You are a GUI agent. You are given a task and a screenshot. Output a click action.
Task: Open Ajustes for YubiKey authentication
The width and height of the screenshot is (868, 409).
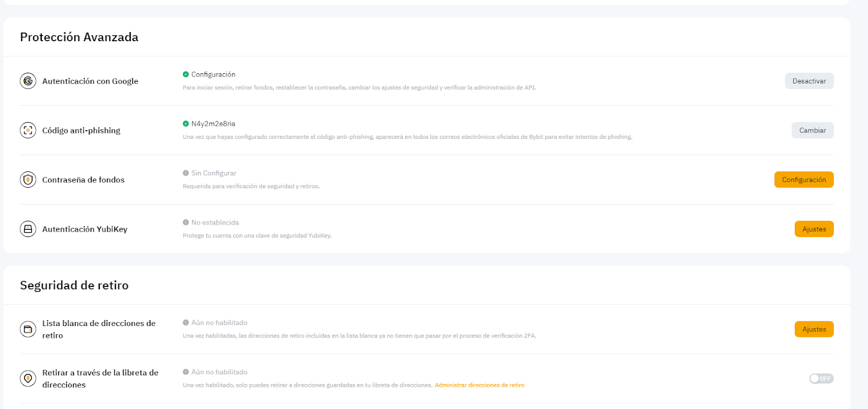pos(814,229)
